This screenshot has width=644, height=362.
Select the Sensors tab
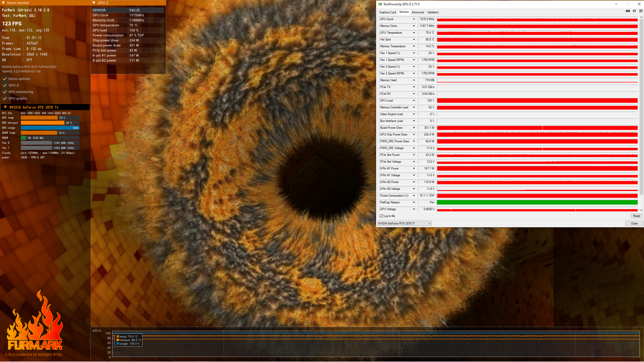pyautogui.click(x=404, y=12)
